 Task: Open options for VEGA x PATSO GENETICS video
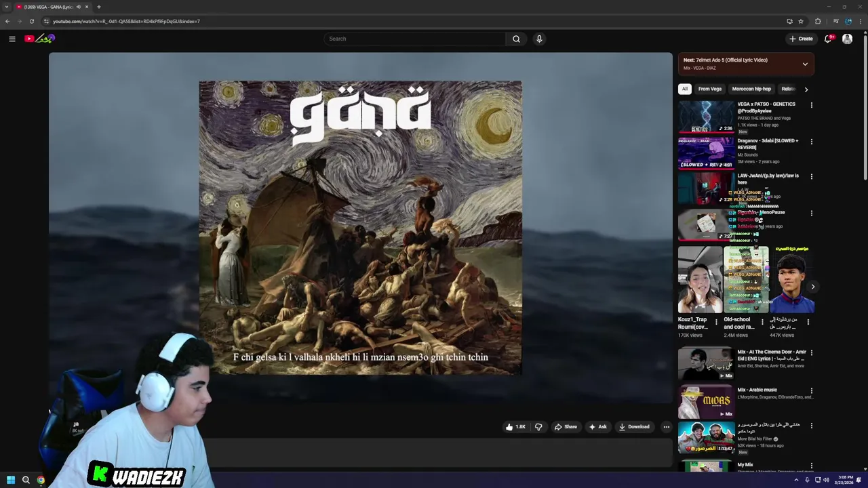[811, 105]
